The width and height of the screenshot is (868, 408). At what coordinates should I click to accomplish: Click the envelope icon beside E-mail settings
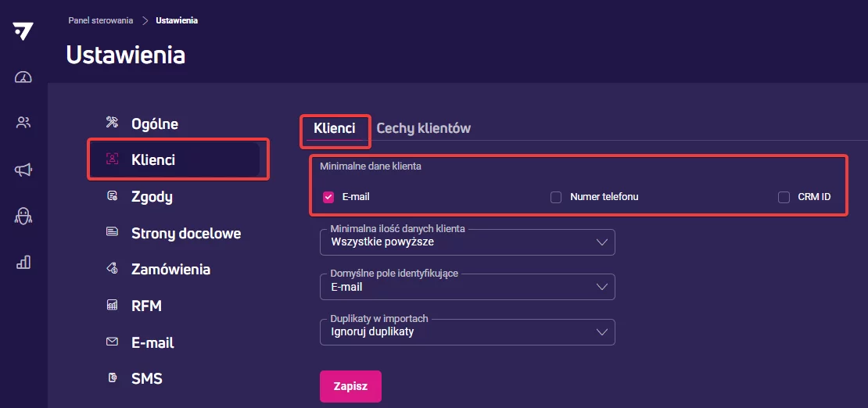click(112, 342)
